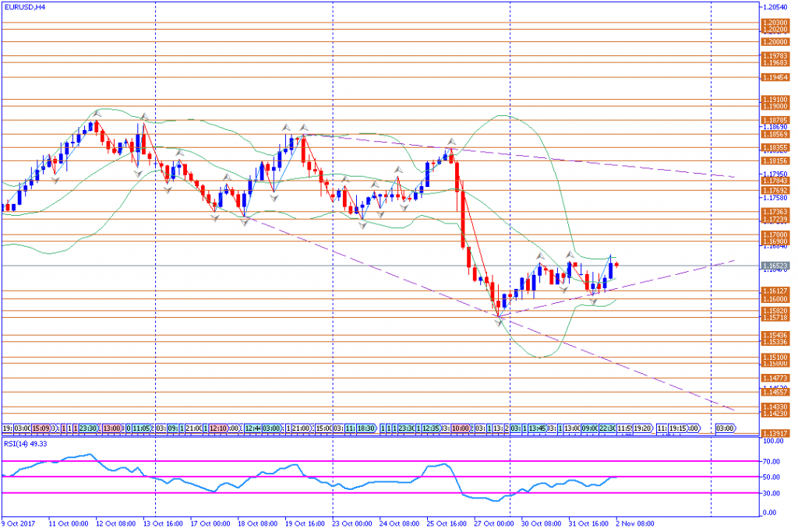
Task: Click the 1.18156 horizontal level tag
Action: (775, 160)
